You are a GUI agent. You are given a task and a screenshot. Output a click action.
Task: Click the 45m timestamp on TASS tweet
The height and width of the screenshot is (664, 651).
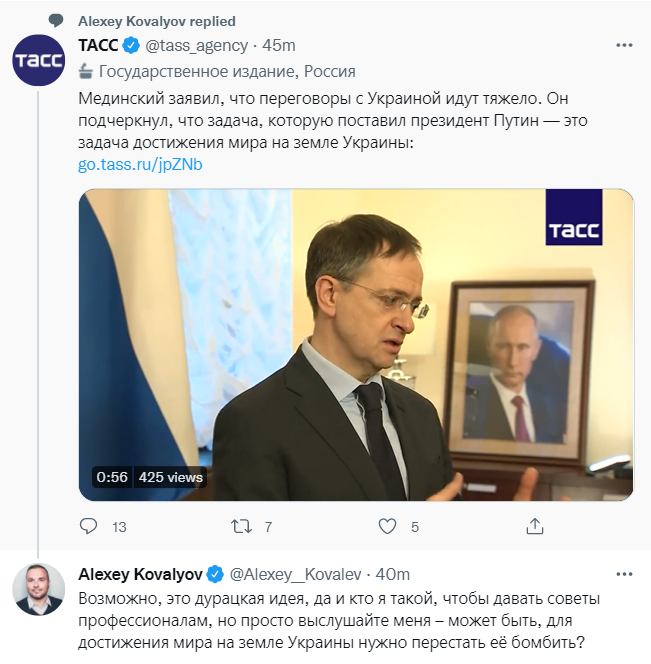click(279, 46)
